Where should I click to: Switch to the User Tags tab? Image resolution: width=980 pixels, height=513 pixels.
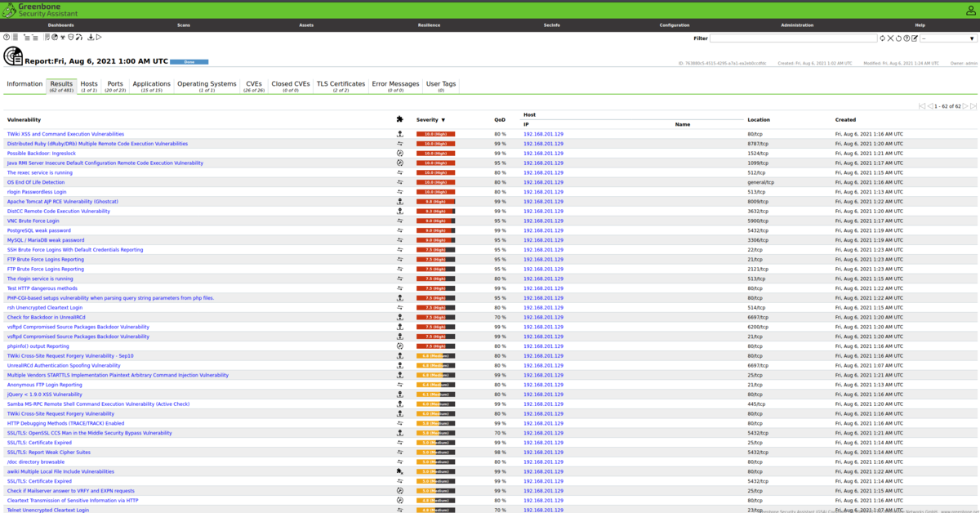coord(441,86)
